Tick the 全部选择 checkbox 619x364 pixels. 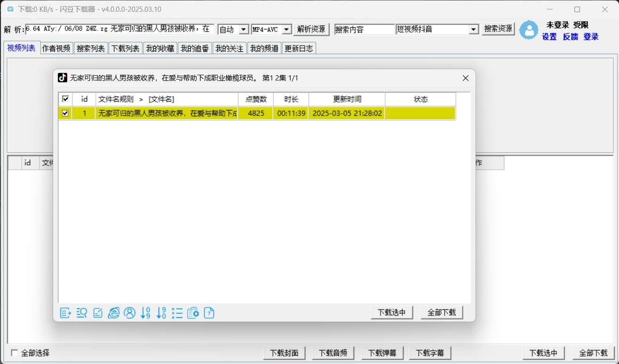(x=15, y=353)
